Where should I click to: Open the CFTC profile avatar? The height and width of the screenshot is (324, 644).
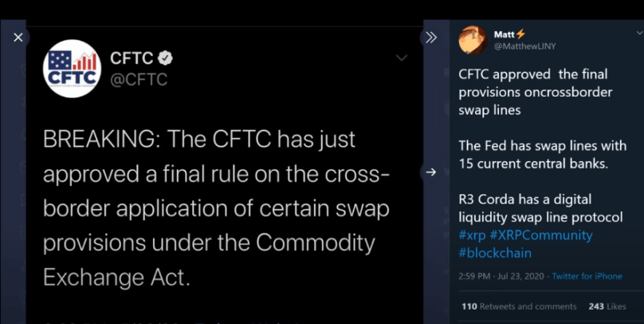pyautogui.click(x=71, y=70)
